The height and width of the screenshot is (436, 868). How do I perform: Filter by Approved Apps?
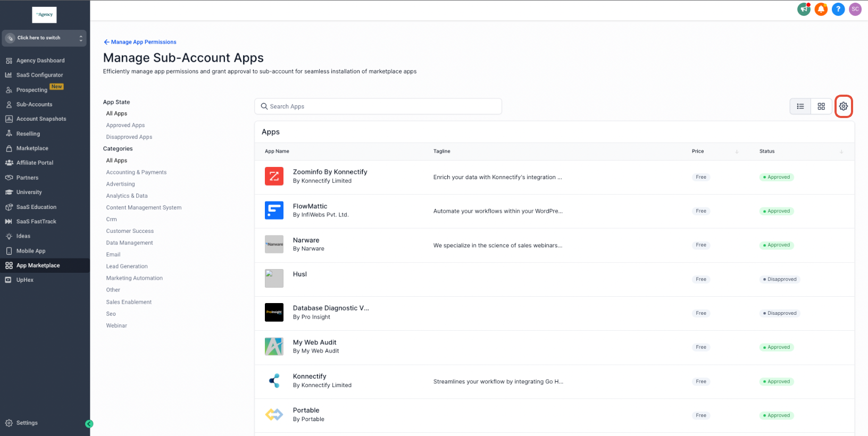pyautogui.click(x=126, y=125)
